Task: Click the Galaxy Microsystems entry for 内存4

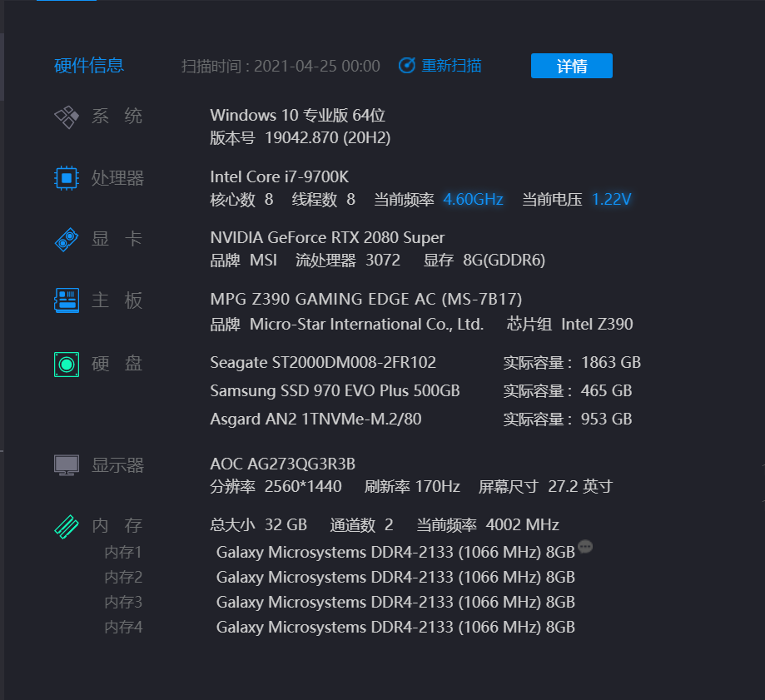Action: point(395,628)
